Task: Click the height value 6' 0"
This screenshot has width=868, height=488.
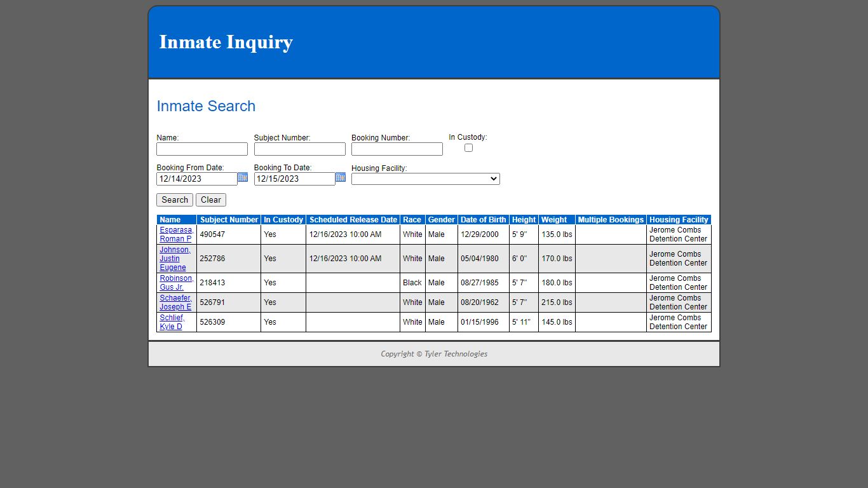Action: pyautogui.click(x=520, y=259)
